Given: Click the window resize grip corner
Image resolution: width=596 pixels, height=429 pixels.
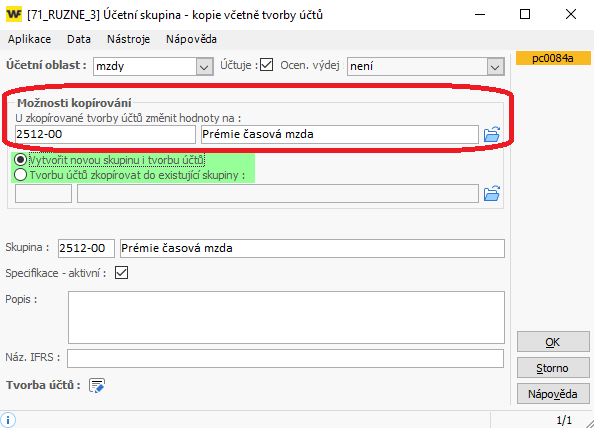Looking at the screenshot, I should click(590, 423).
